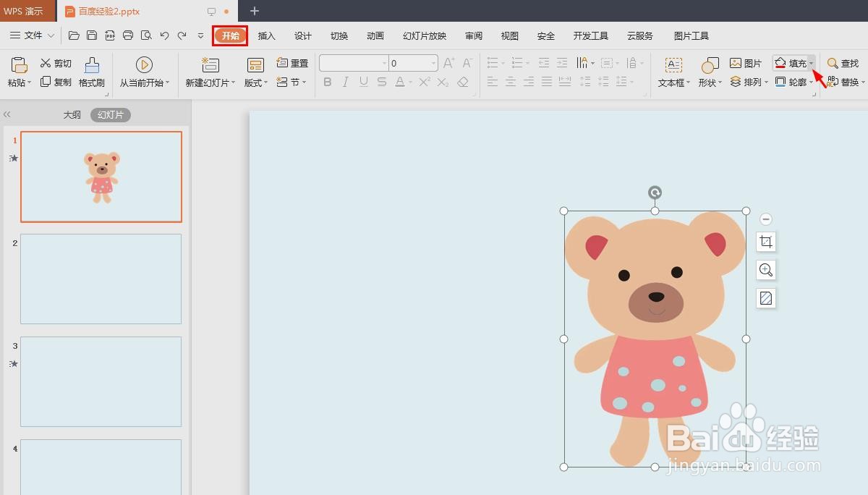868x495 pixels.
Task: Open the 排列 arrange menu
Action: [749, 81]
